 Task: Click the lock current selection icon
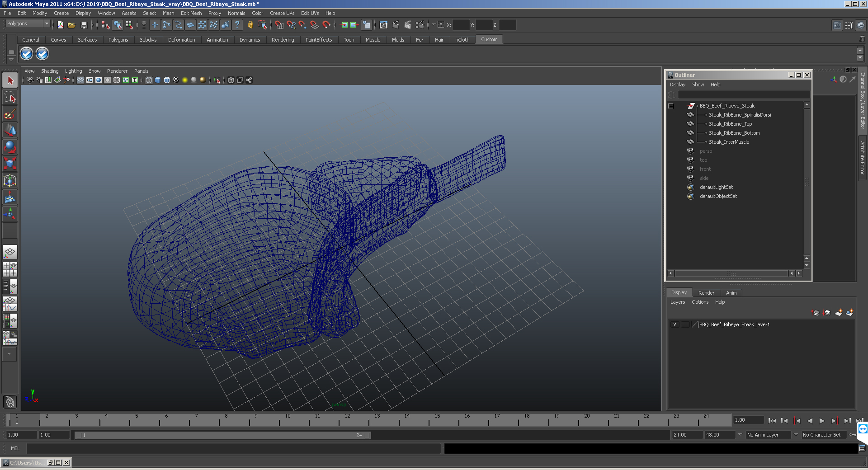tap(250, 25)
